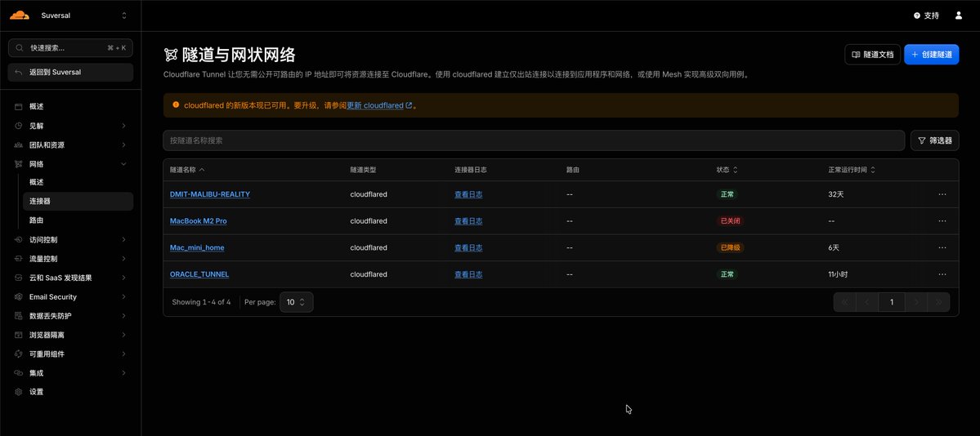
Task: Click the 创建隧道 button
Action: 931,55
